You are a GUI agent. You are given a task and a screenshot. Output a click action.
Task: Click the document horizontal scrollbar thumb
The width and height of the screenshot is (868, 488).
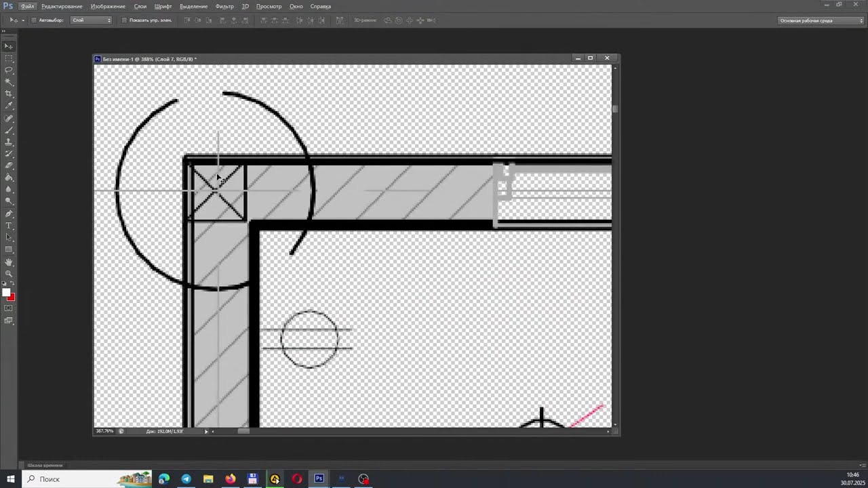coord(243,431)
